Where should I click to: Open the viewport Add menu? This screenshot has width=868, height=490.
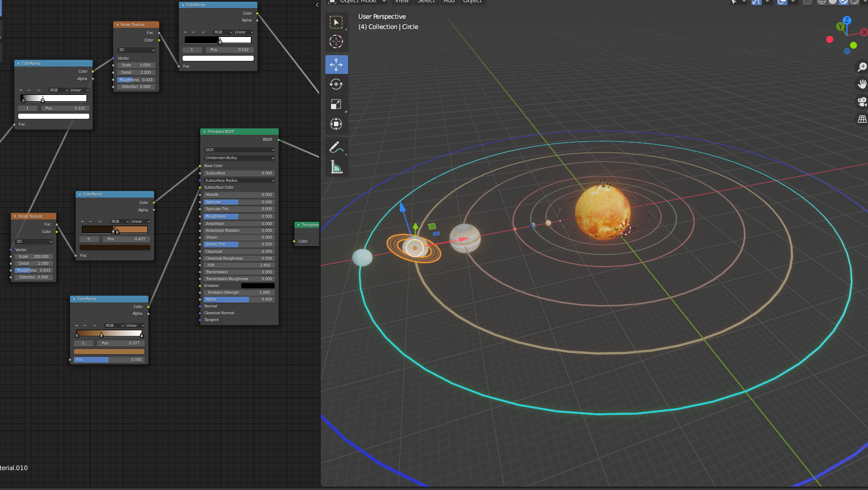(x=449, y=2)
